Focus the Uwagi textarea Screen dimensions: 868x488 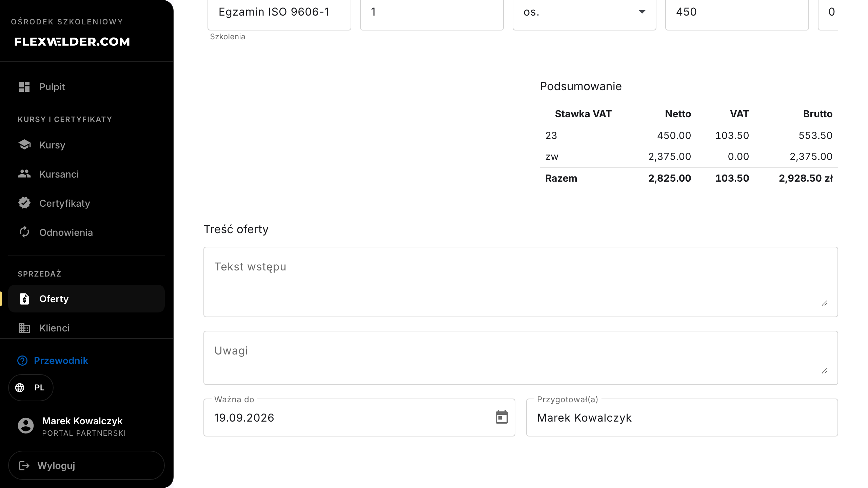(520, 358)
